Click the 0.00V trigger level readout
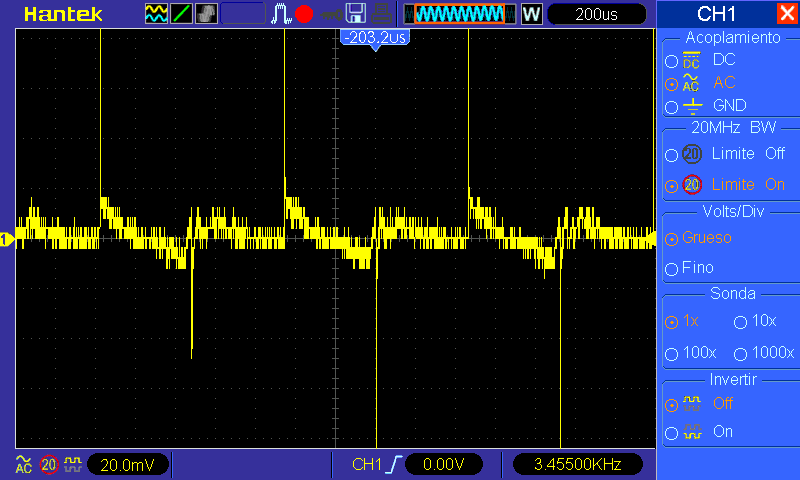This screenshot has width=800, height=480. tap(443, 464)
